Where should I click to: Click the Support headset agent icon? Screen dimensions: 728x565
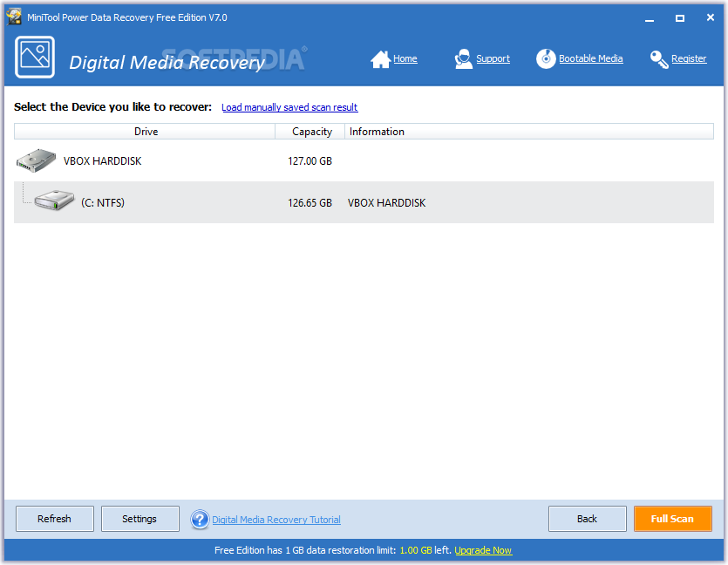[x=463, y=59]
